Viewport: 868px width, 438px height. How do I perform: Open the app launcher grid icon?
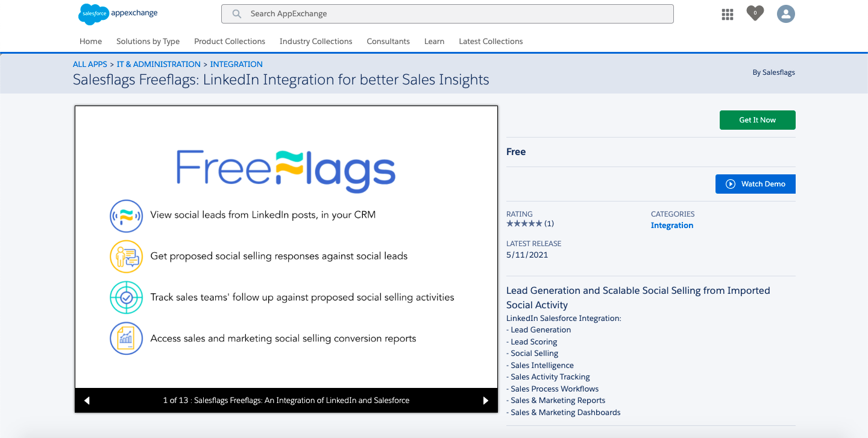[x=728, y=14]
